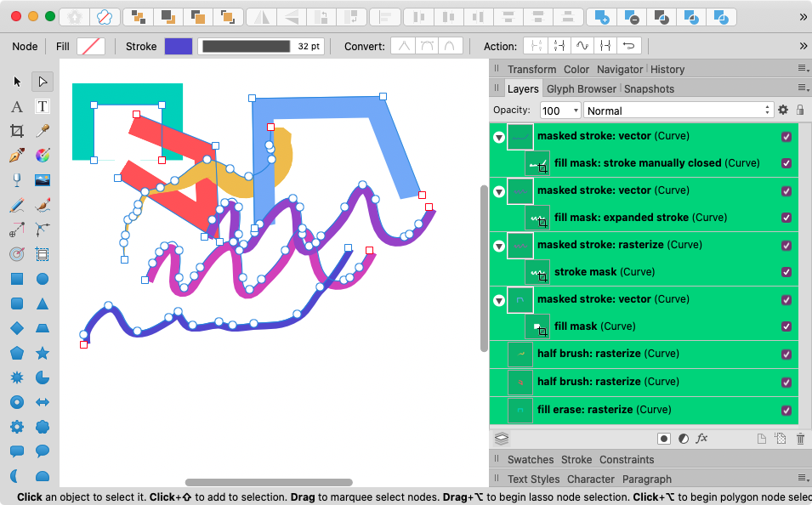Toggle visibility of stroke mask (Curve) layer

[x=786, y=272]
